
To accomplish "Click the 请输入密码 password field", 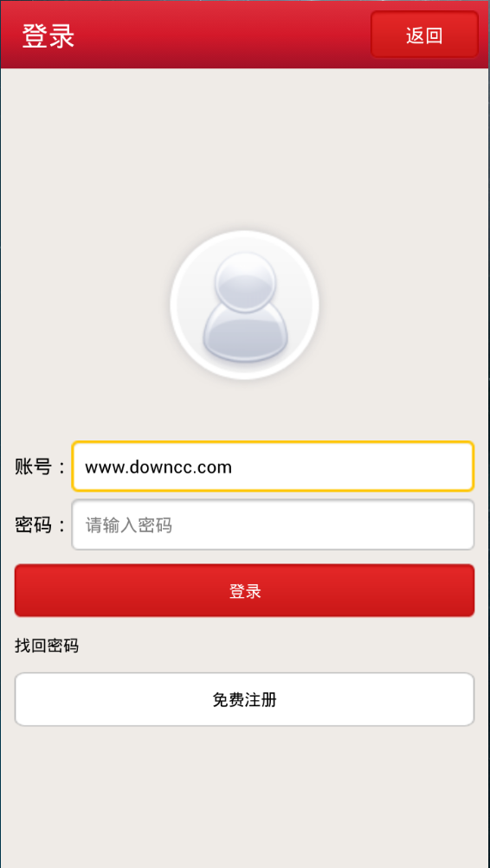I will [273, 524].
